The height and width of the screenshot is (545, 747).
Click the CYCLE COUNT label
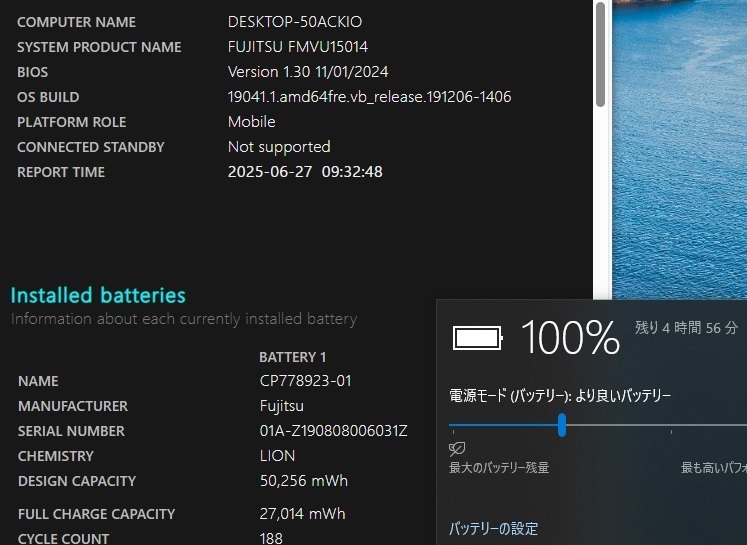[63, 539]
